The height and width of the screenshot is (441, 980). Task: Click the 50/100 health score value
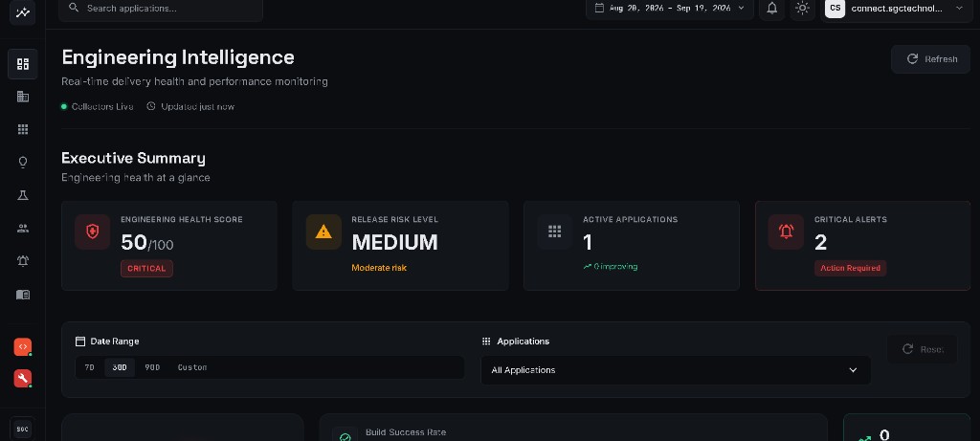(146, 242)
